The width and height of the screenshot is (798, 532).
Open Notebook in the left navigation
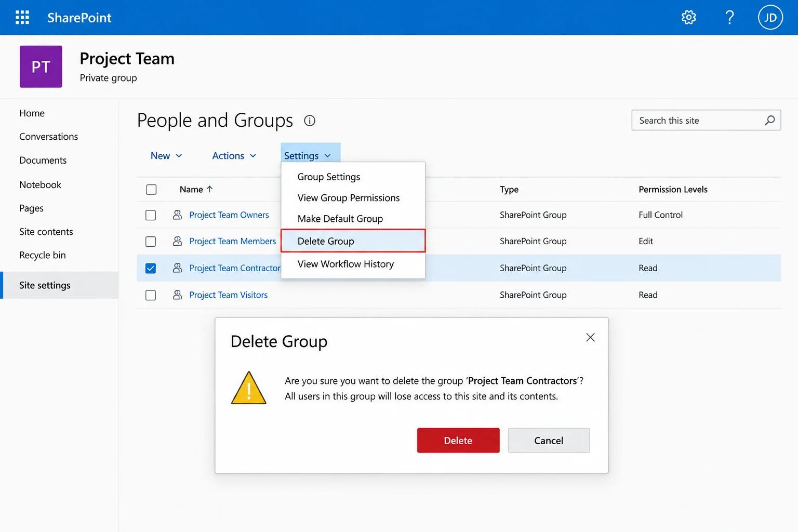click(41, 184)
